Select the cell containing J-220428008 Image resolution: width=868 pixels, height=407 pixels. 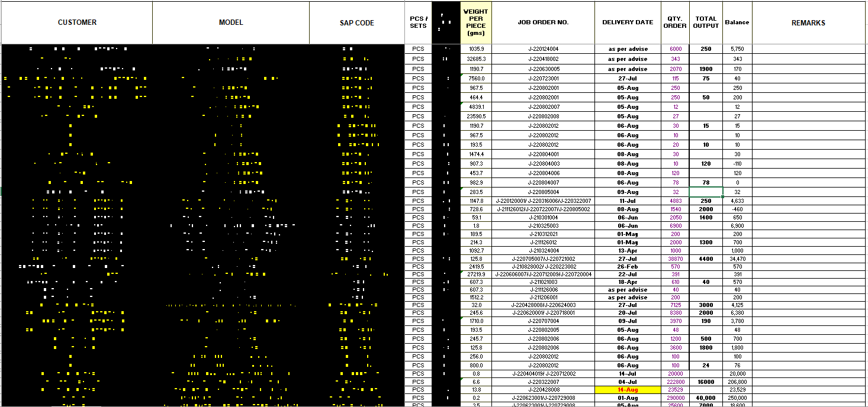click(x=542, y=390)
